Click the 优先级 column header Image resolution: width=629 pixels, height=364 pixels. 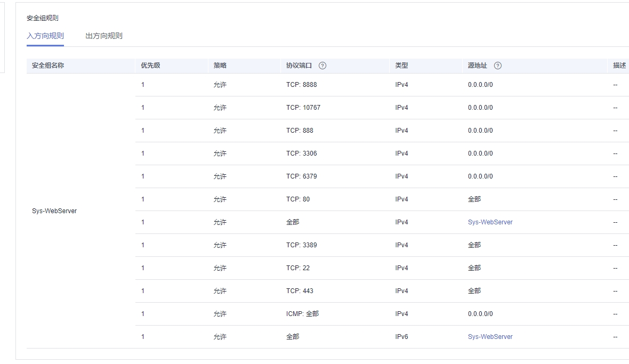[x=150, y=66]
